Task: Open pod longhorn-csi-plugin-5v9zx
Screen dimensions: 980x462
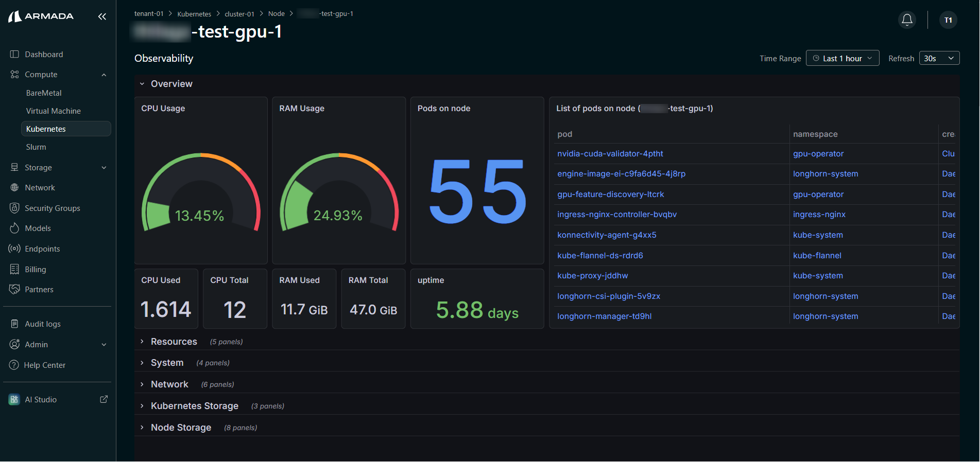Action: pyautogui.click(x=609, y=296)
